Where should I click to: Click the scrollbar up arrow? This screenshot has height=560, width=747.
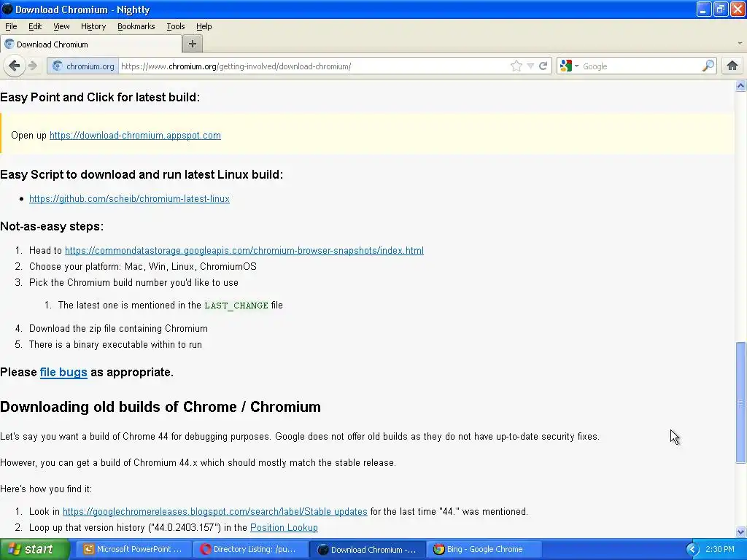(740, 86)
